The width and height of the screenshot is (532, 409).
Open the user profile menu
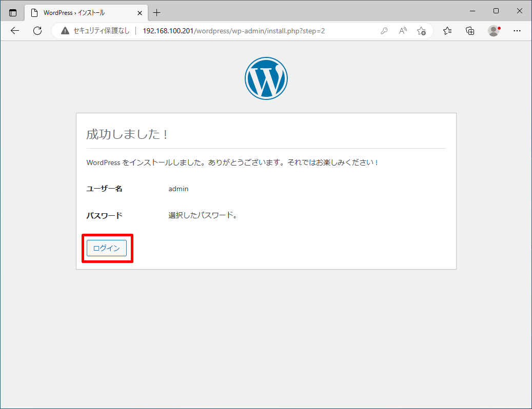pos(494,31)
